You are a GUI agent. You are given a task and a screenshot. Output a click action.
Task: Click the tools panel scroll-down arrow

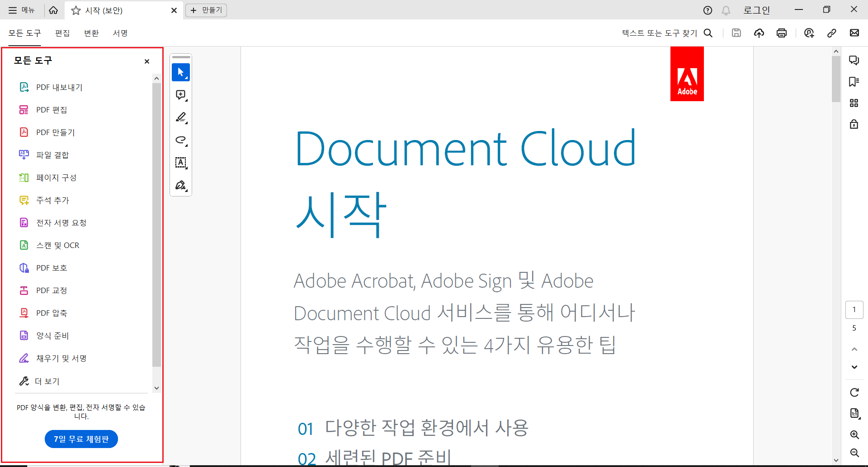[156, 388]
